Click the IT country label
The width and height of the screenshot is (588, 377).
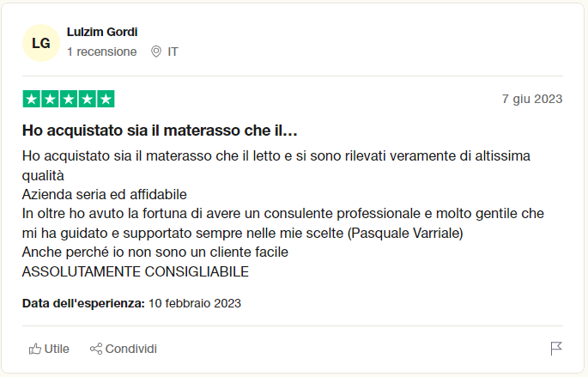coord(173,52)
